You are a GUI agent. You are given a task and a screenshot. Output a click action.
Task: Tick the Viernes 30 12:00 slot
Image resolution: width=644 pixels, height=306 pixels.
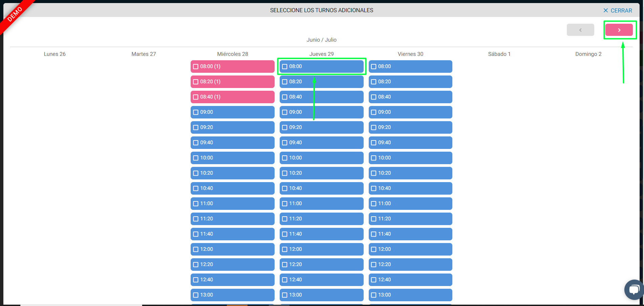click(x=410, y=249)
